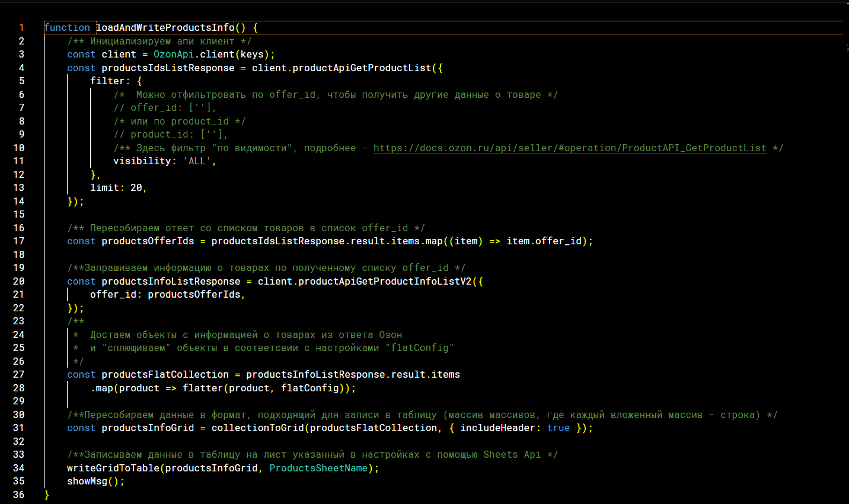Select line number 20 in the gutter
Viewport: 849px width, 504px height.
pos(19,282)
